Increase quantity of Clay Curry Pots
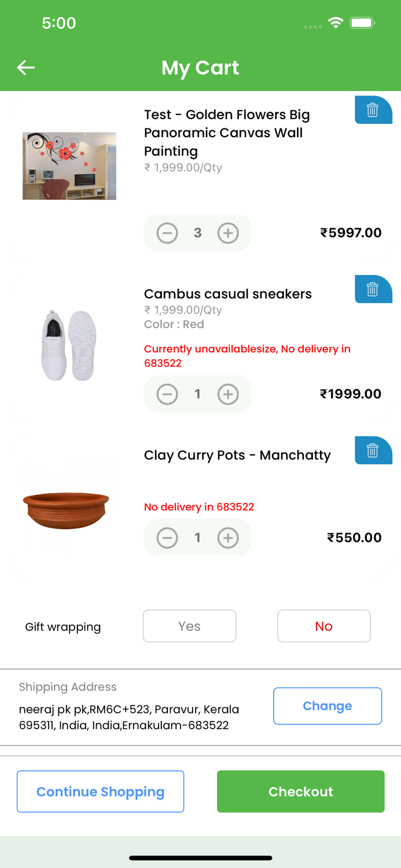The height and width of the screenshot is (868, 401). 229,538
